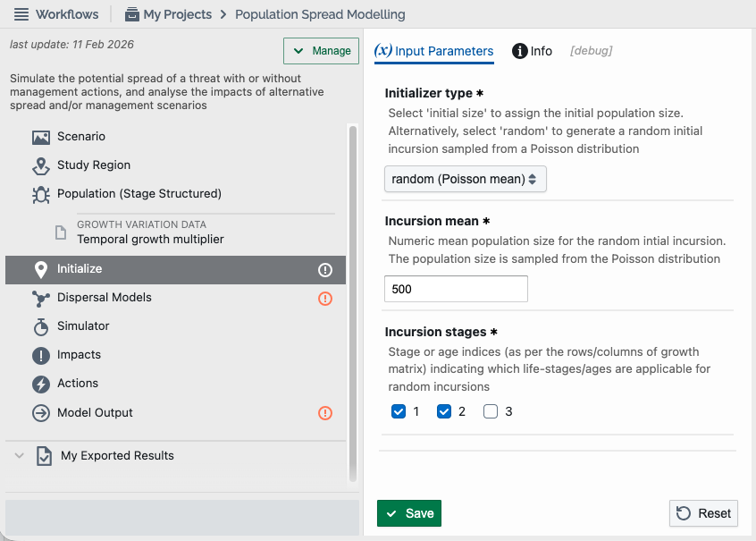Select the Study Region map pin icon

(x=41, y=166)
